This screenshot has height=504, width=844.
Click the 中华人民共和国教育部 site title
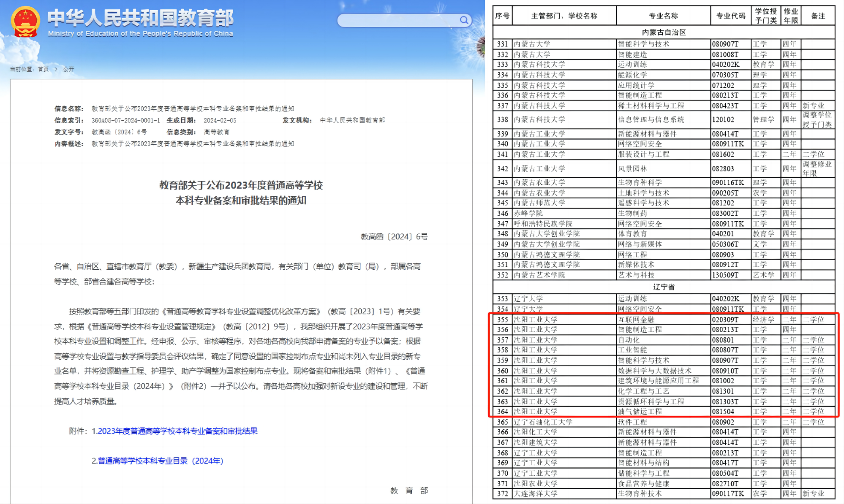tap(140, 18)
